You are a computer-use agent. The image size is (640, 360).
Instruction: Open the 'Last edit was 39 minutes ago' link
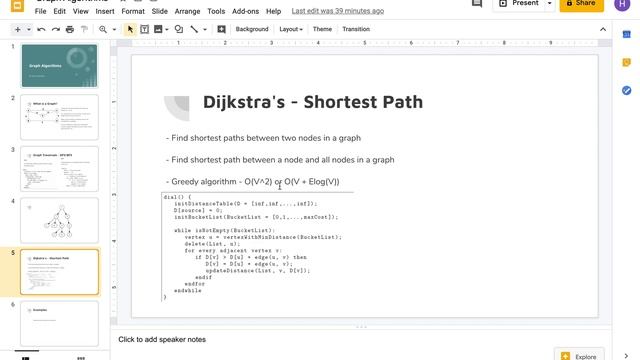338,11
